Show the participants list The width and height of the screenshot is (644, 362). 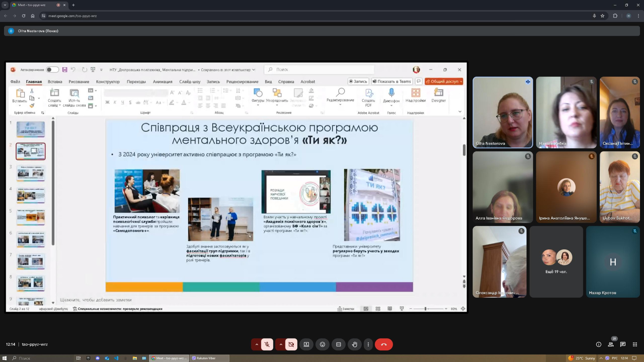[611, 344]
